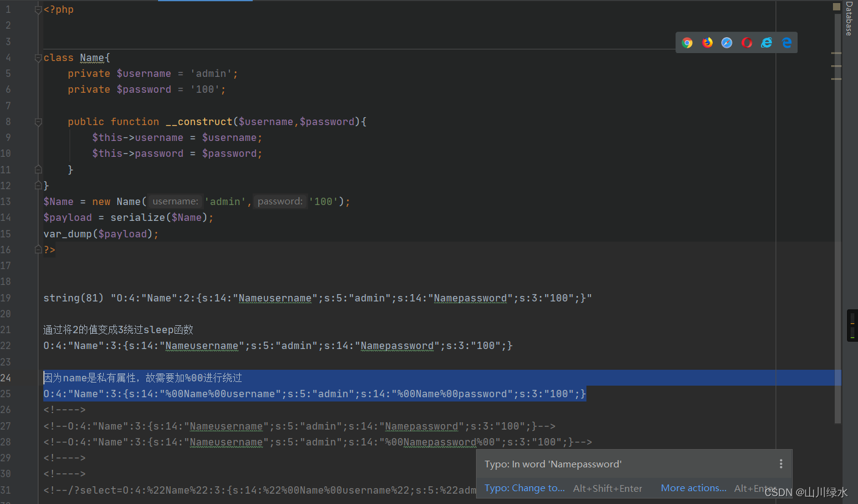Click line number 24 in gutter
Viewport: 858px width, 504px height.
[x=6, y=378]
